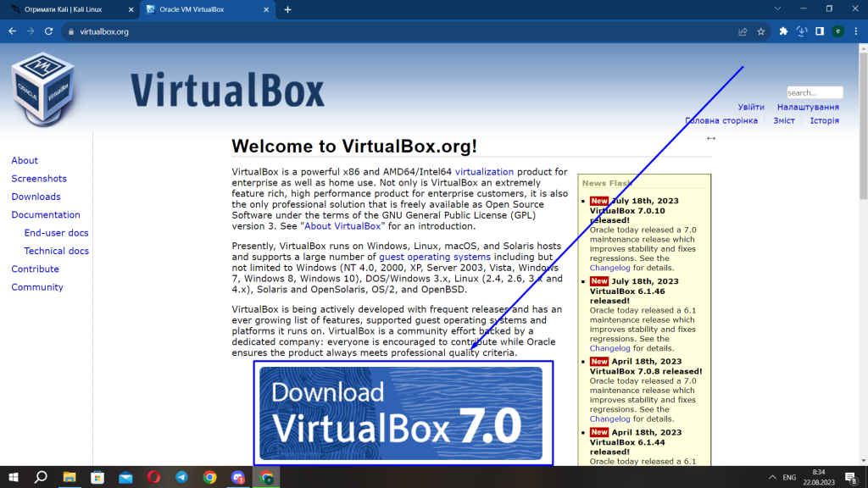
Task: Reload the page with the refresh icon
Action: point(51,30)
